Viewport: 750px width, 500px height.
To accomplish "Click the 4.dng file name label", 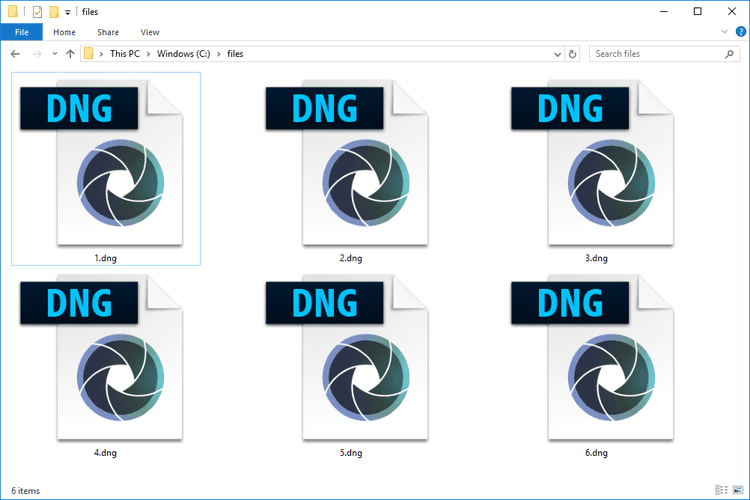I will coord(105,453).
